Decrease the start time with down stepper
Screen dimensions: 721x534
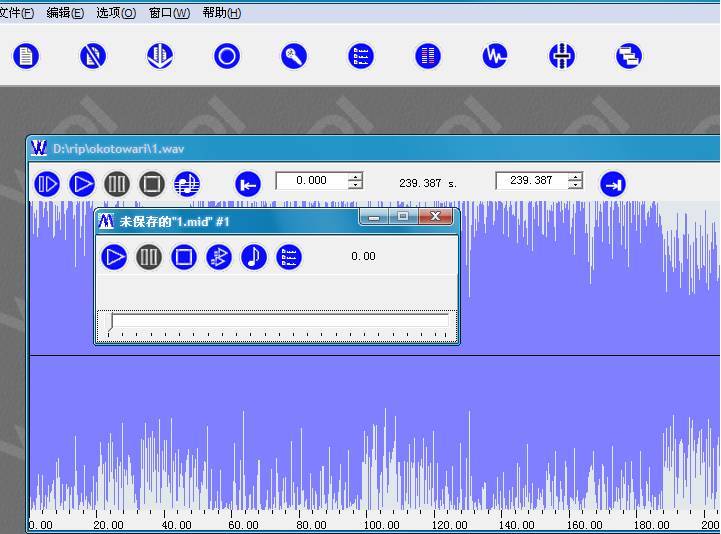(355, 184)
